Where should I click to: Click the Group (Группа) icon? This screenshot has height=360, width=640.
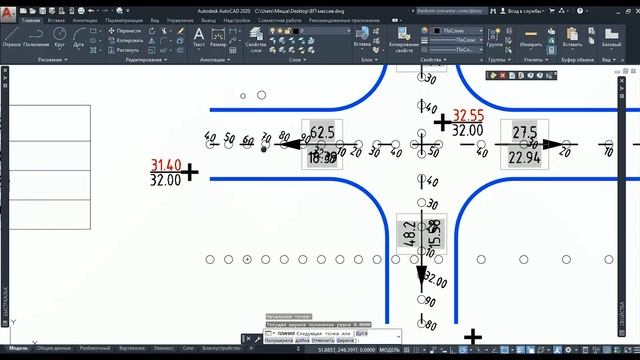click(x=494, y=37)
